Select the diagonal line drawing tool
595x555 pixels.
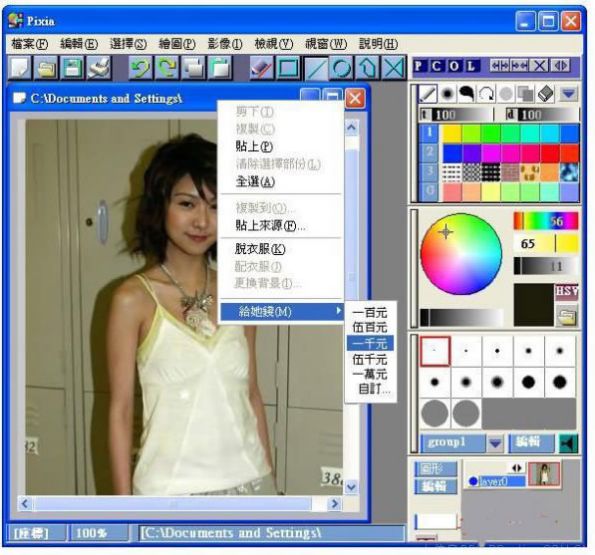[x=316, y=68]
